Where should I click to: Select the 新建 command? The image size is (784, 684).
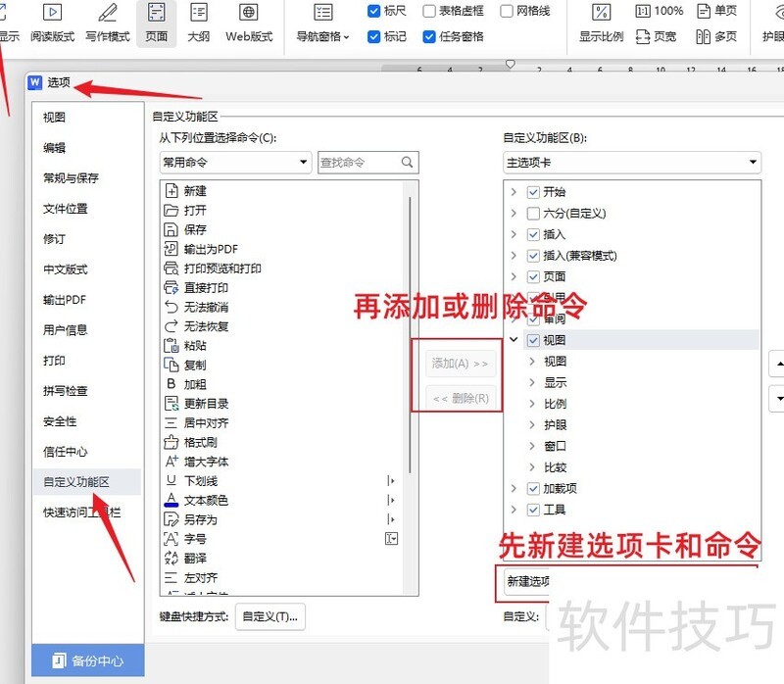pyautogui.click(x=282, y=191)
